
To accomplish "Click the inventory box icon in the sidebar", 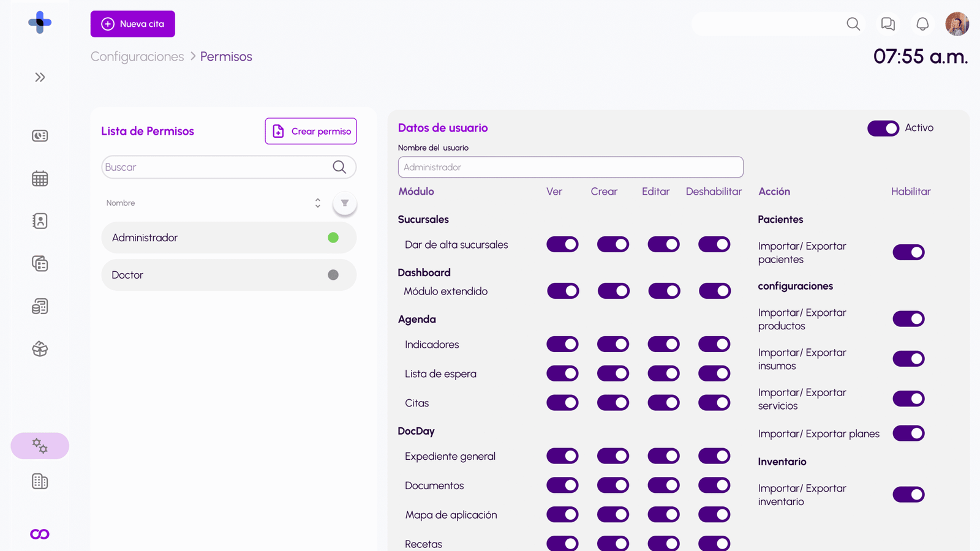I will tap(39, 349).
